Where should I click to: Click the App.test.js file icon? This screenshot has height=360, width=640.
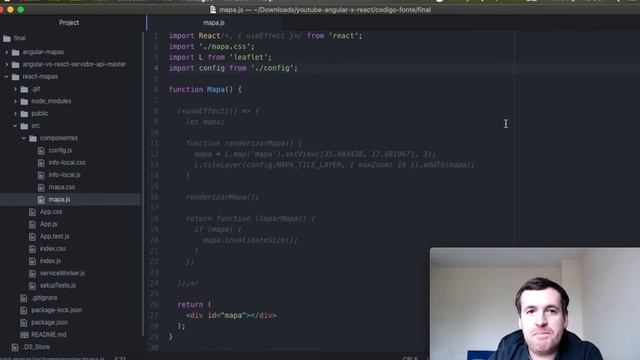pos(33,236)
